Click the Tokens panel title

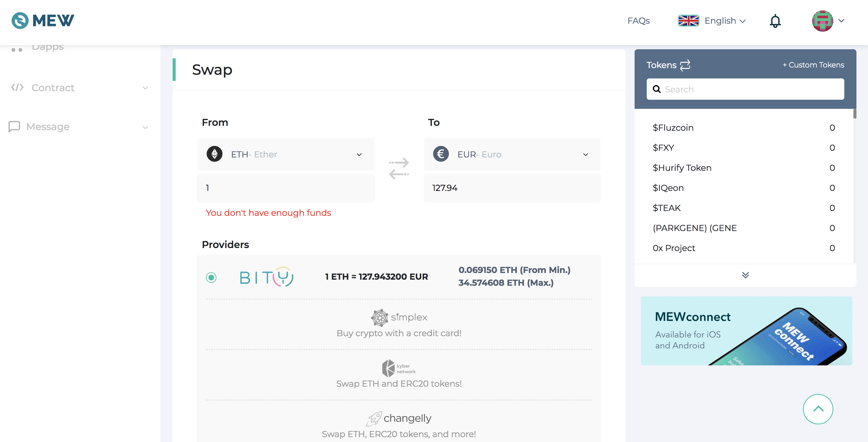click(661, 65)
